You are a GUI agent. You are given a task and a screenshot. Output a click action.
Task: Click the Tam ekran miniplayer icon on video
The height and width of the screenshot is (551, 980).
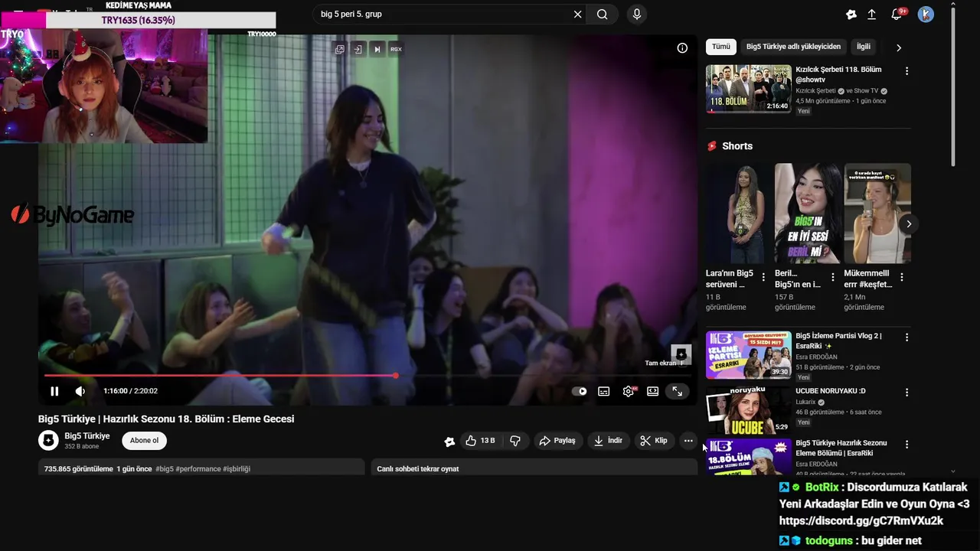[681, 354]
